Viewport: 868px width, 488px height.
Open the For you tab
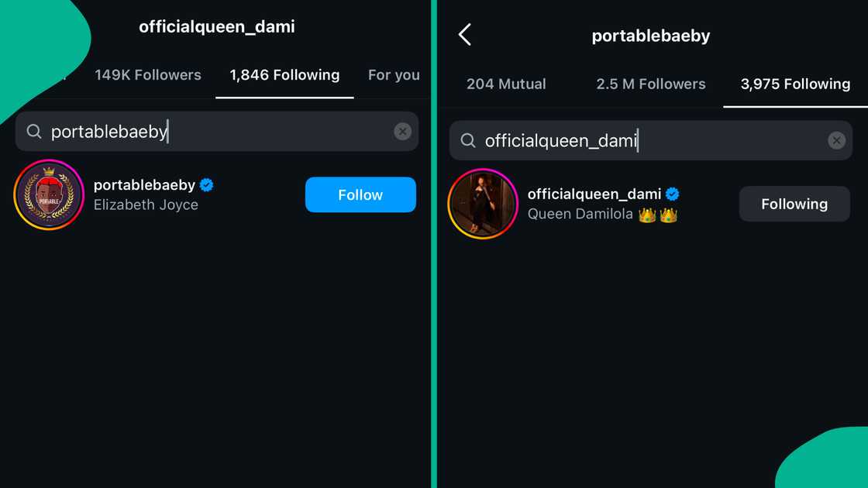tap(394, 75)
